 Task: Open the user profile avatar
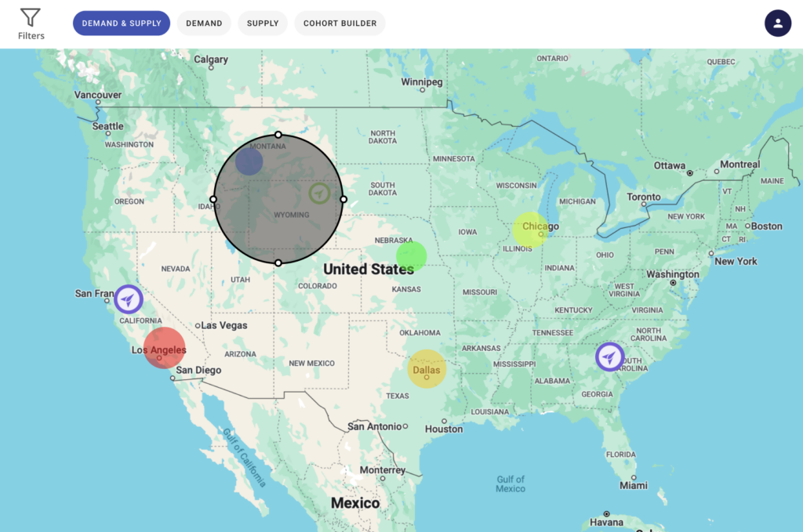tap(778, 23)
